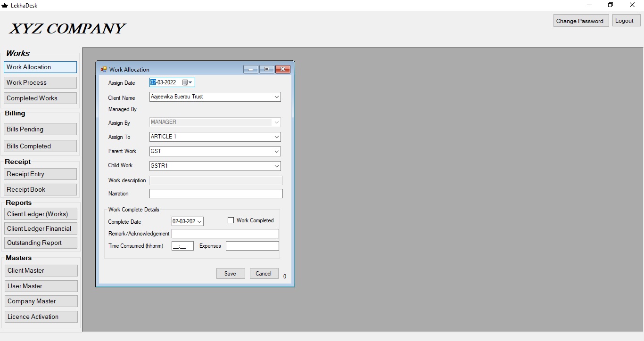This screenshot has height=341, width=644.
Task: Expand the Assign To dropdown
Action: tap(277, 137)
